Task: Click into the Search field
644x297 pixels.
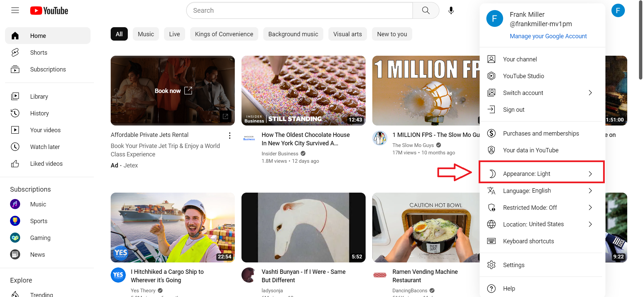Action: [x=299, y=10]
